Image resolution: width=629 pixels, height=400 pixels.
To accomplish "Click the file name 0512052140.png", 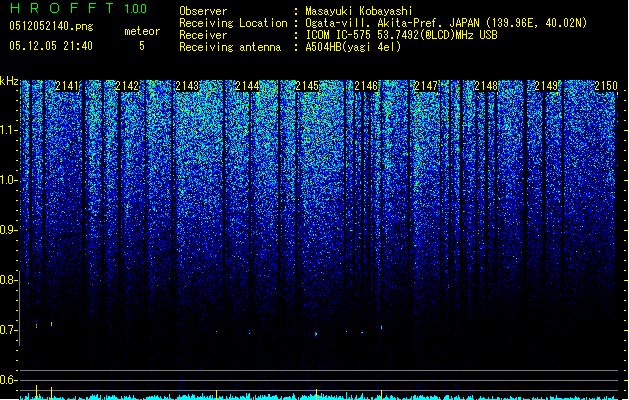I will (51, 26).
